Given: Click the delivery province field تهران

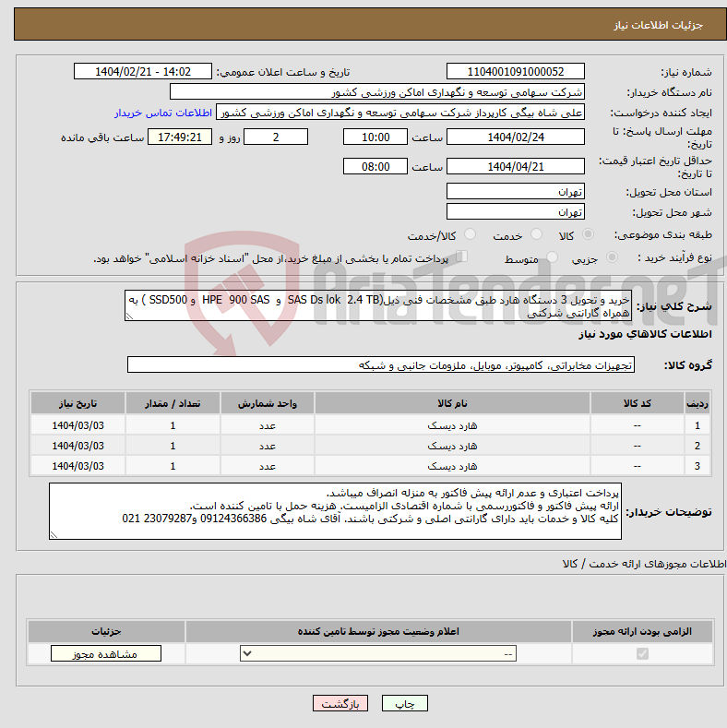Looking at the screenshot, I should point(516,191).
